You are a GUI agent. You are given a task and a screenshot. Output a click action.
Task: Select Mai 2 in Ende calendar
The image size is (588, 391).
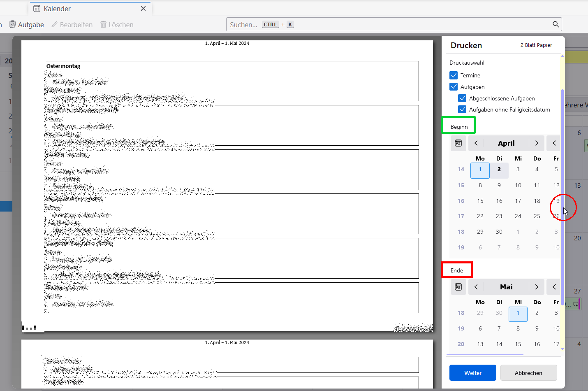point(537,313)
